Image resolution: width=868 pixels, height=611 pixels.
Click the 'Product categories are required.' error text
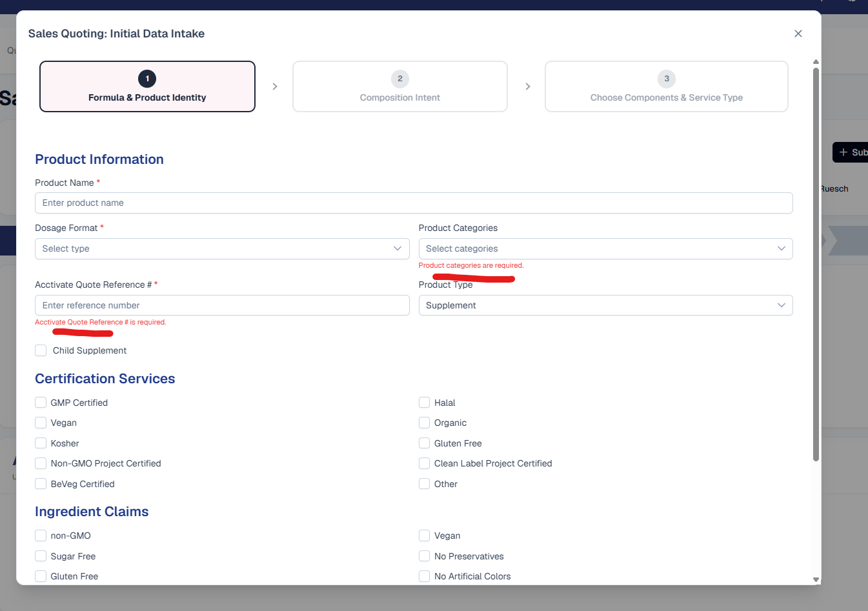pyautogui.click(x=471, y=265)
